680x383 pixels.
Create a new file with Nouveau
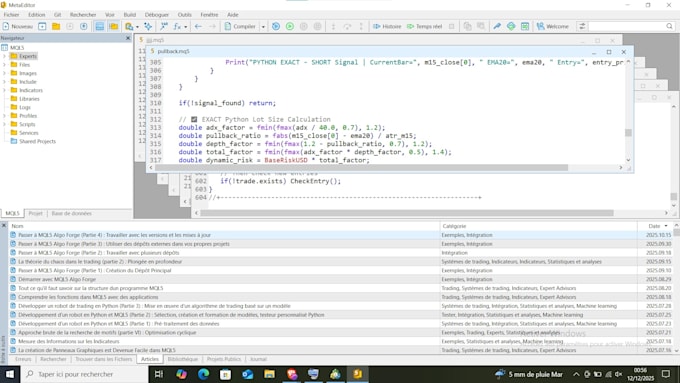pos(18,26)
